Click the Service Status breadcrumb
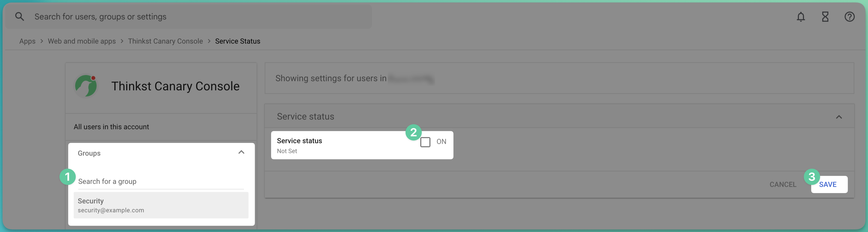 [238, 41]
